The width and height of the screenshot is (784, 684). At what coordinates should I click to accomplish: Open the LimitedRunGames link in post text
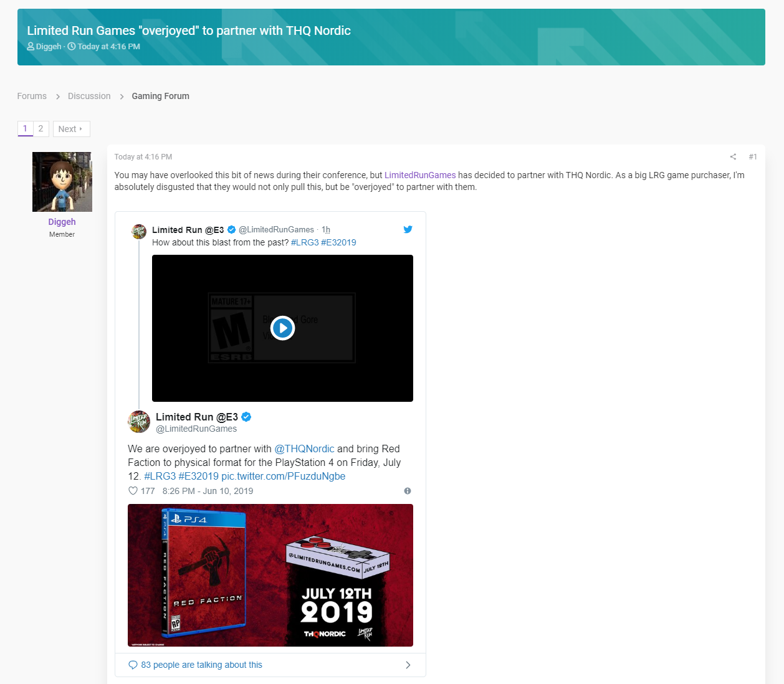click(x=420, y=175)
